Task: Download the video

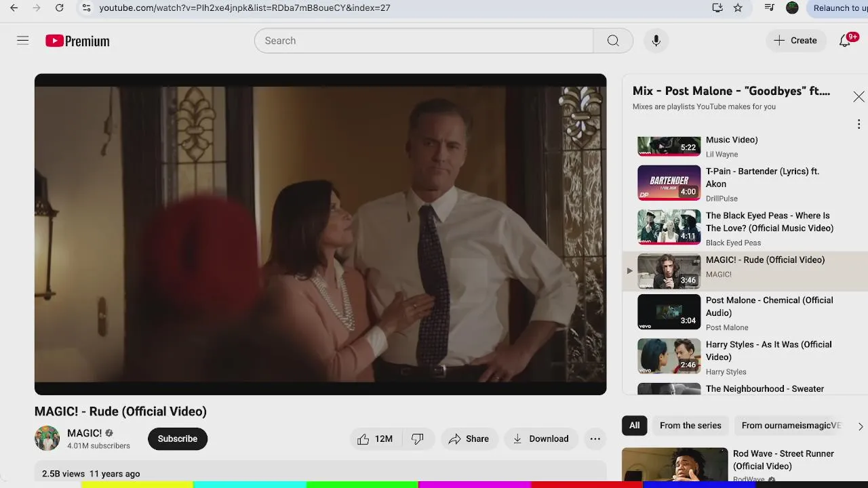Action: pos(541,439)
